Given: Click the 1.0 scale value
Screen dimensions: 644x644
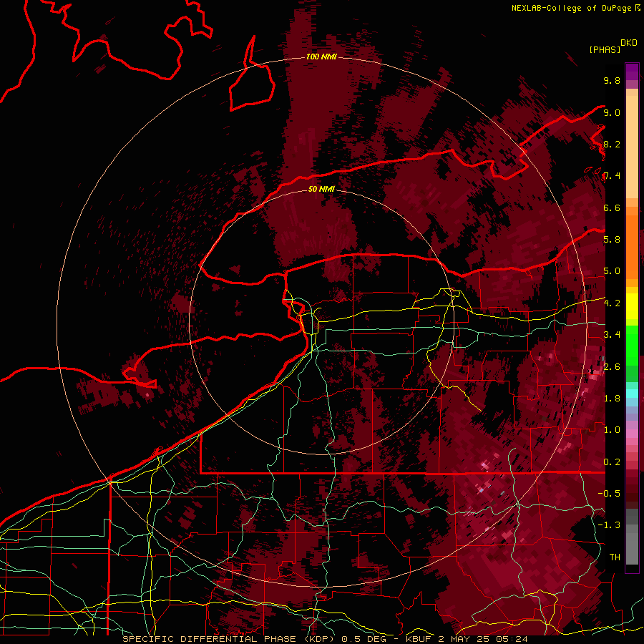Looking at the screenshot, I should 612,430.
